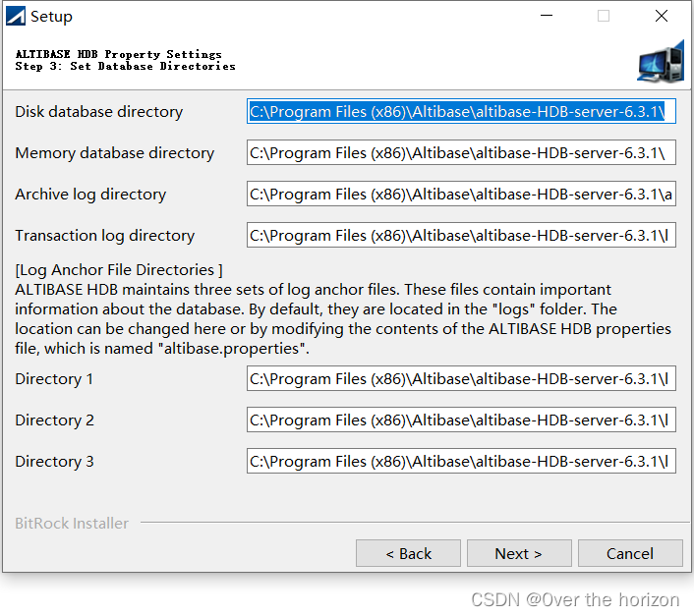Viewport: 694px width, 616px height.
Task: Edit the Directory 2 path field
Action: [461, 420]
